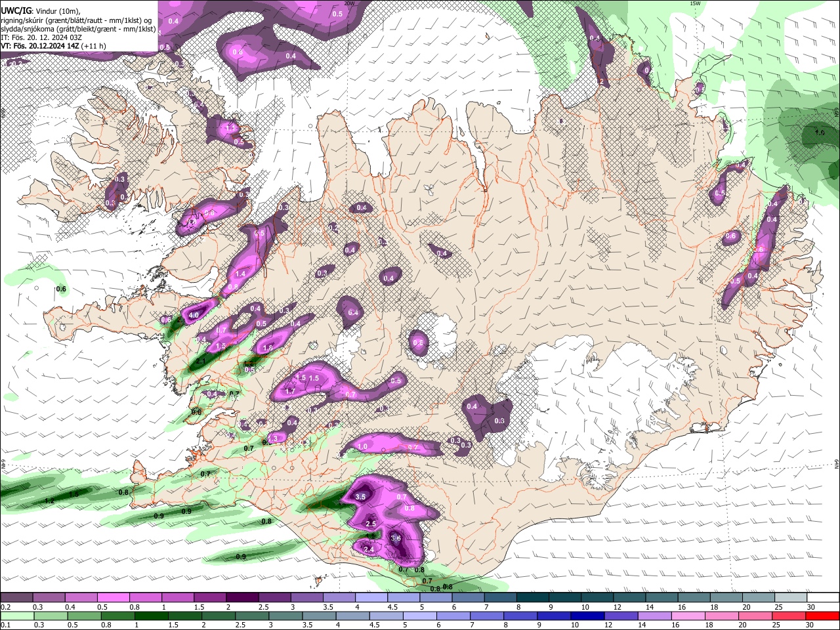Click the '6.4' snowfall value label
The image size is (840, 630).
pos(353,312)
